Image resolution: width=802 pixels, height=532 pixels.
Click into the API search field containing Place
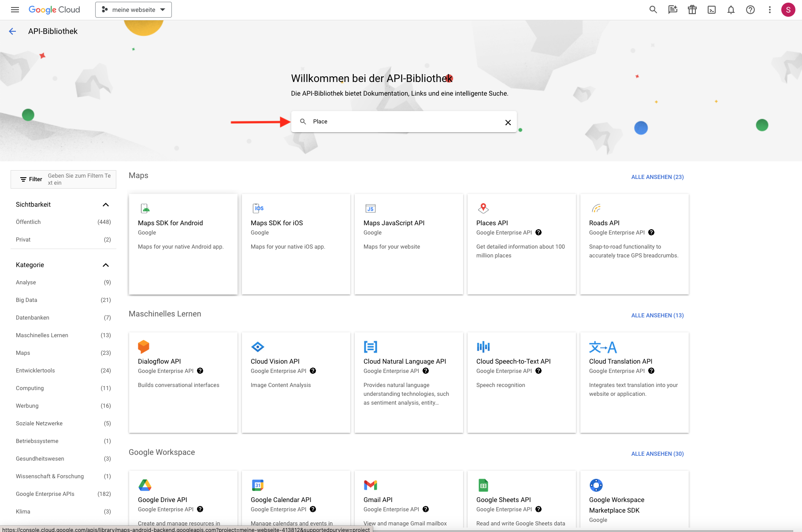pyautogui.click(x=404, y=122)
